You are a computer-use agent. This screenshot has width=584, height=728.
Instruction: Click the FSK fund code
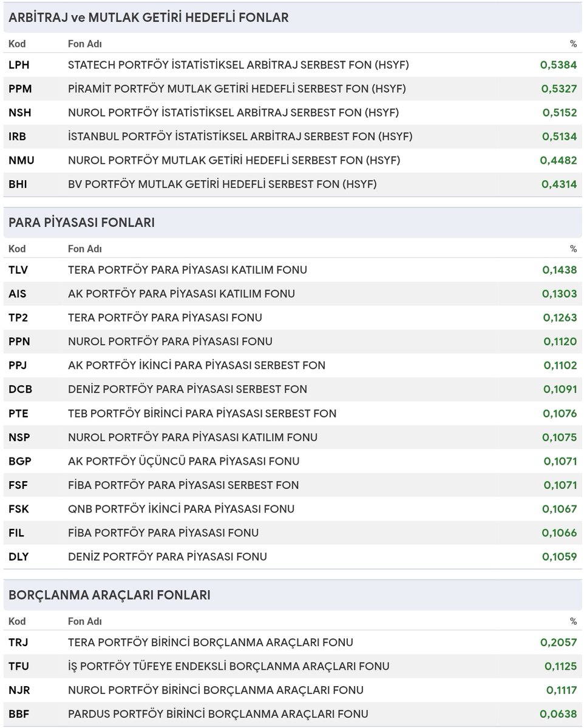[x=19, y=509]
